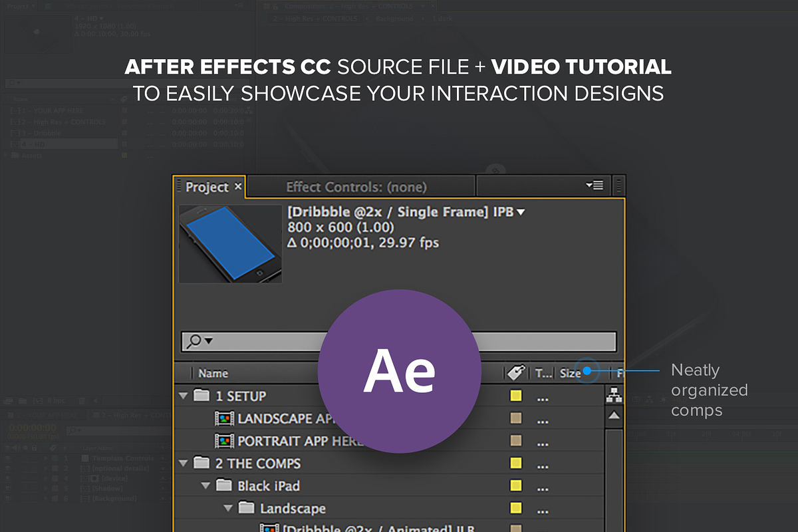This screenshot has width=798, height=532.
Task: Click the trash icon in background Project panel
Action: 82,401
